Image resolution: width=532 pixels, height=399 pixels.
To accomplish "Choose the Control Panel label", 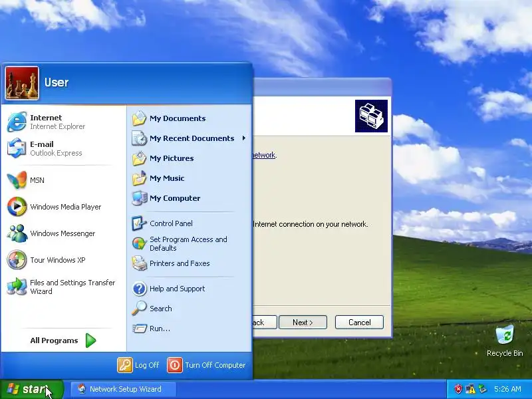I will (171, 223).
